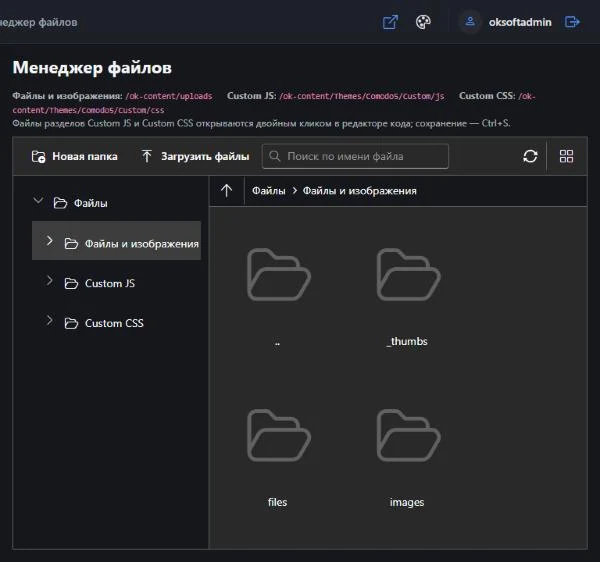The height and width of the screenshot is (562, 600).
Task: Refresh the file list
Action: point(530,156)
